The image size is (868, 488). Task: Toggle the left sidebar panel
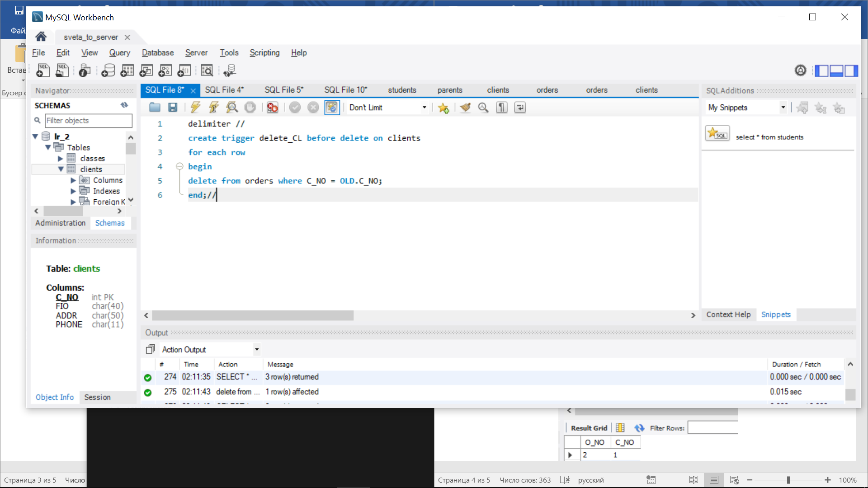pos(821,71)
